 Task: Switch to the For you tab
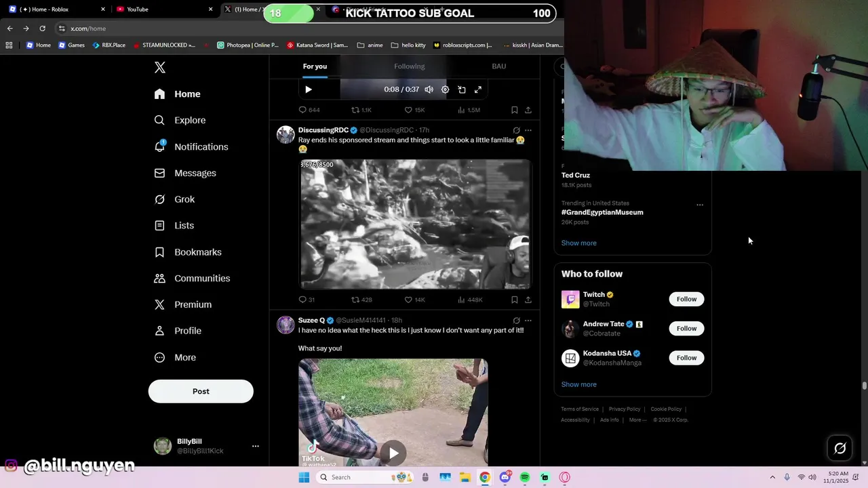[315, 66]
